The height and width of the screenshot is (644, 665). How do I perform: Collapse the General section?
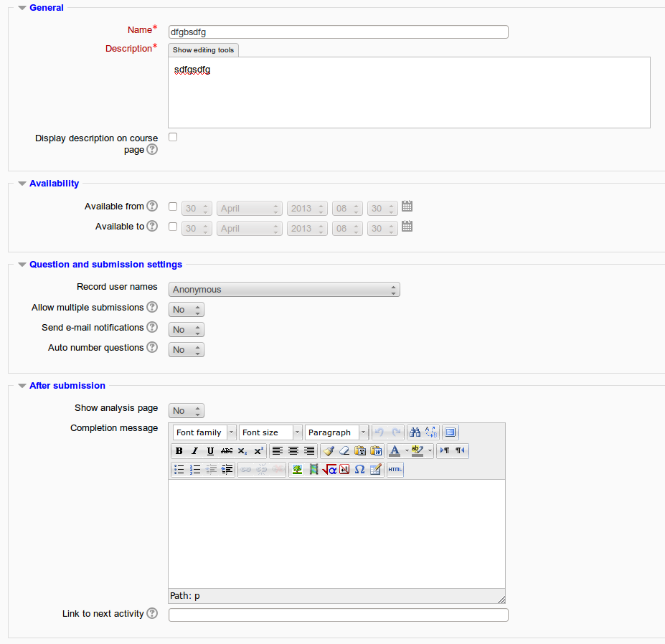point(22,8)
